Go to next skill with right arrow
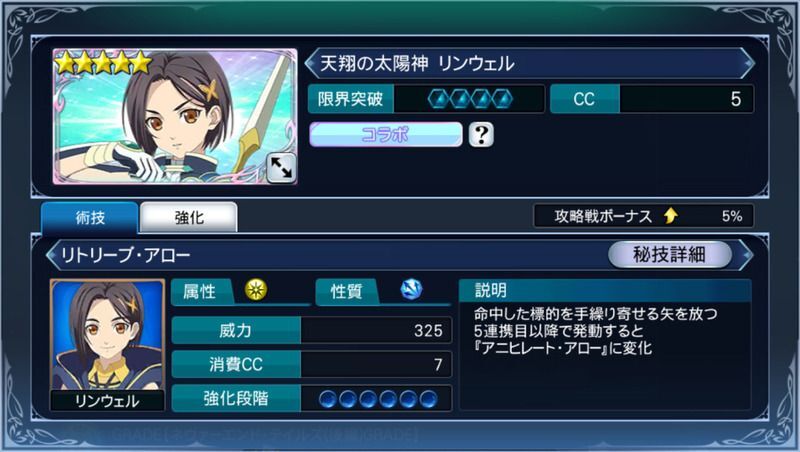 coord(746,255)
